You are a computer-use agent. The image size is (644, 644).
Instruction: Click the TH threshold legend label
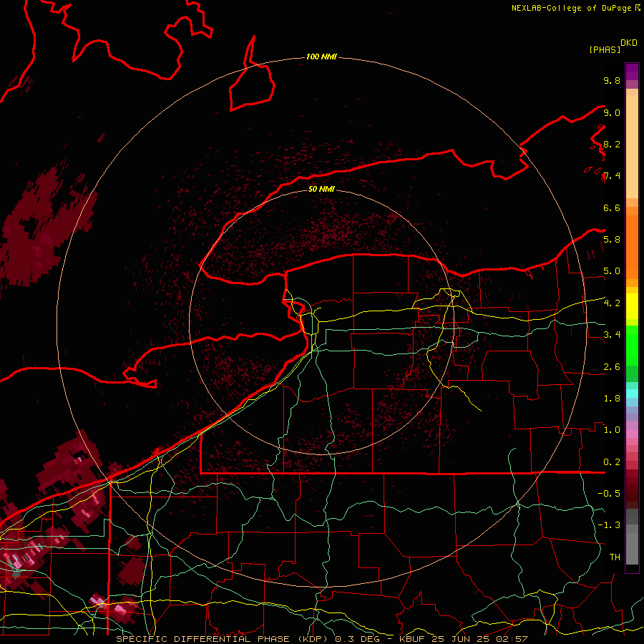coord(615,557)
